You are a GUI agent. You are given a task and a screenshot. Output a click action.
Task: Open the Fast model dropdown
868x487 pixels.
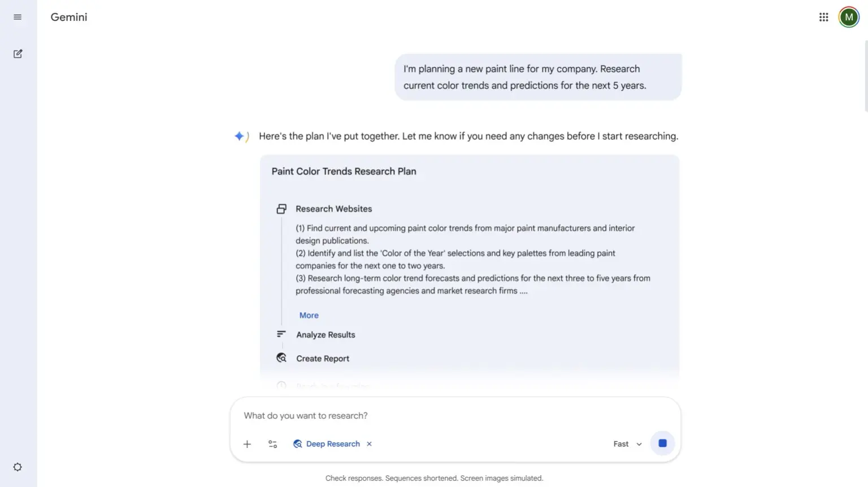point(627,444)
